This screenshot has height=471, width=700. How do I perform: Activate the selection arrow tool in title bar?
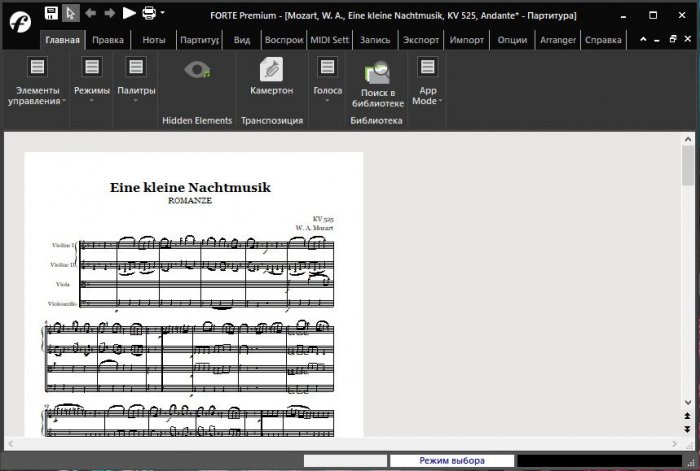pos(71,13)
